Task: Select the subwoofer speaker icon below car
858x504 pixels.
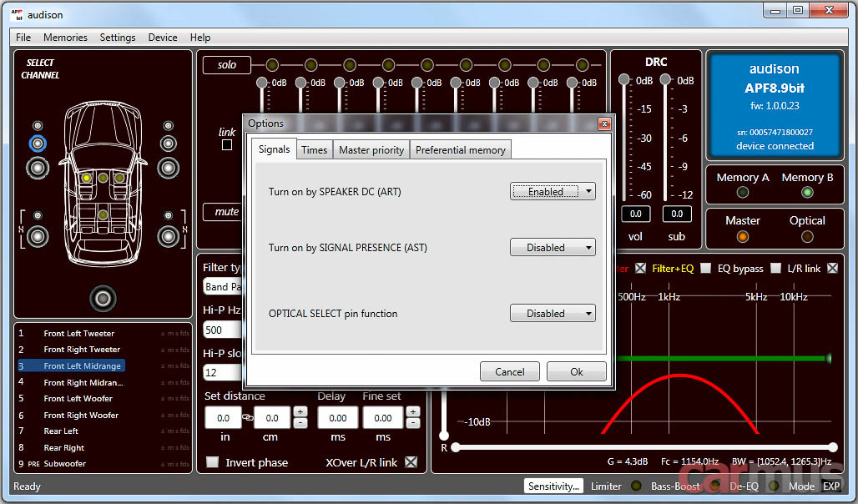Action: (x=103, y=298)
